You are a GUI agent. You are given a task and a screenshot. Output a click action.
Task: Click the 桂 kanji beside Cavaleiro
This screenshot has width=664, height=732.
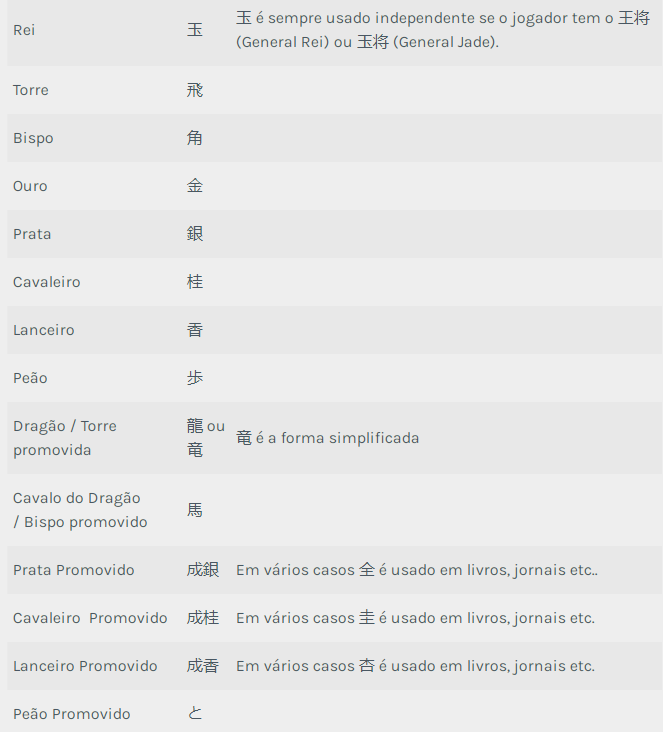(195, 282)
